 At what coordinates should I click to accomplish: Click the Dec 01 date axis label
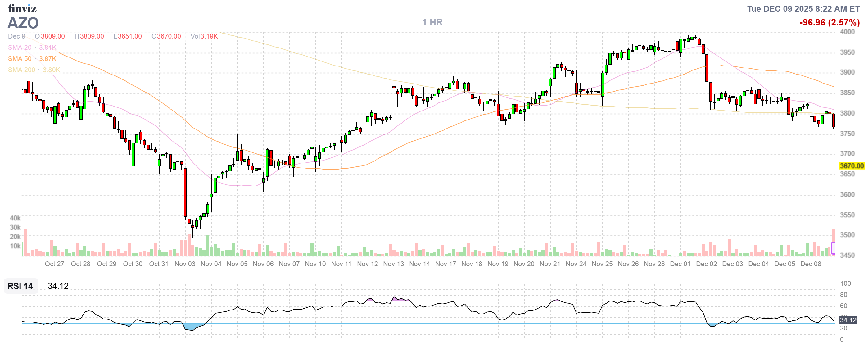tap(680, 264)
